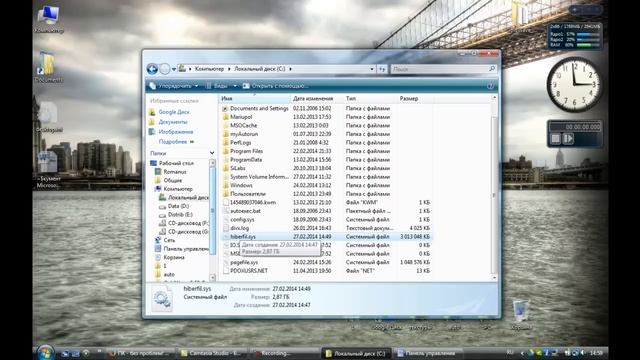The width and height of the screenshot is (640, 360).
Task: Select the Windows folder icon
Action: 225,185
